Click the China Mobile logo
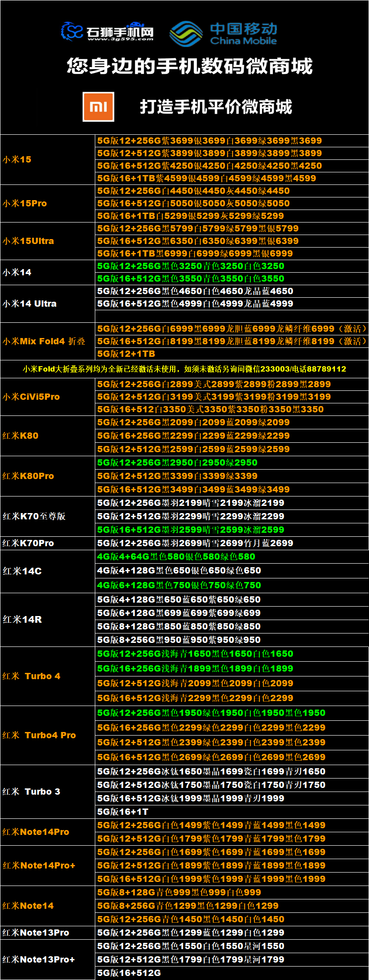The height and width of the screenshot is (980, 369). pyautogui.click(x=224, y=33)
